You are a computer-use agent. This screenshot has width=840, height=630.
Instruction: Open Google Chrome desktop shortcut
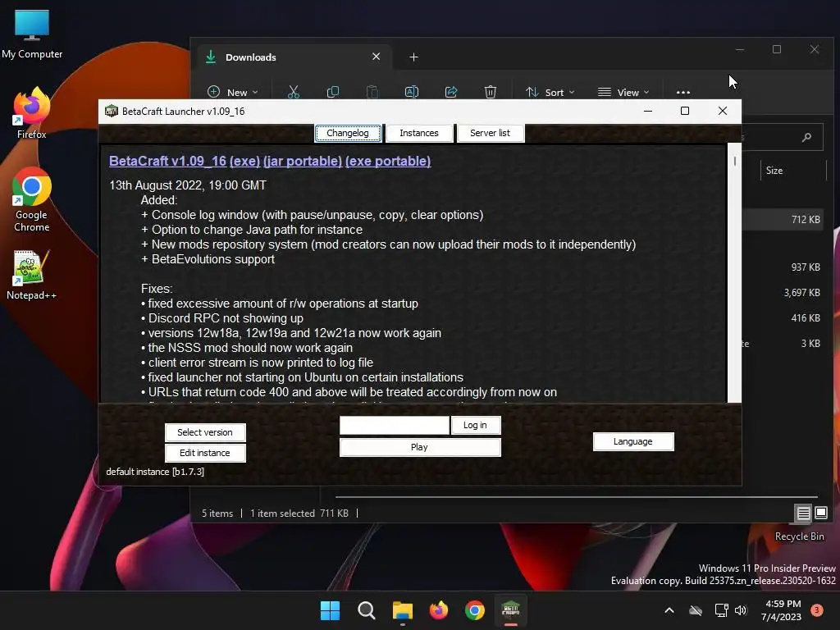[x=32, y=199]
